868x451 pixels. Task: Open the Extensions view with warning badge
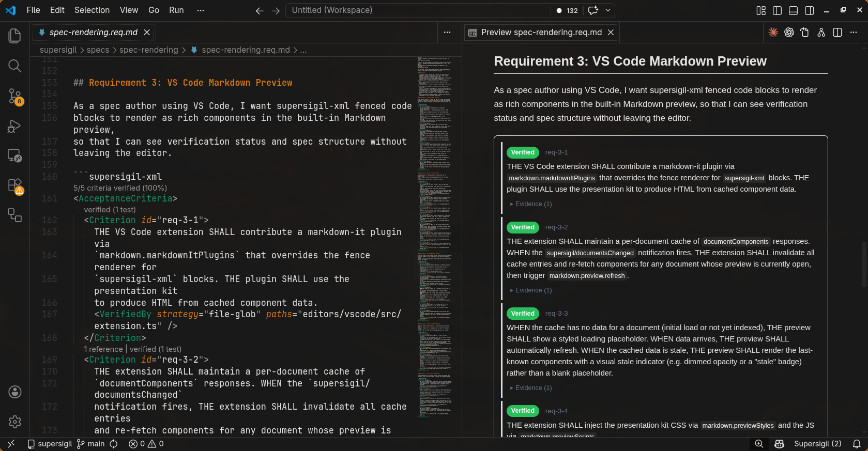pos(15,186)
